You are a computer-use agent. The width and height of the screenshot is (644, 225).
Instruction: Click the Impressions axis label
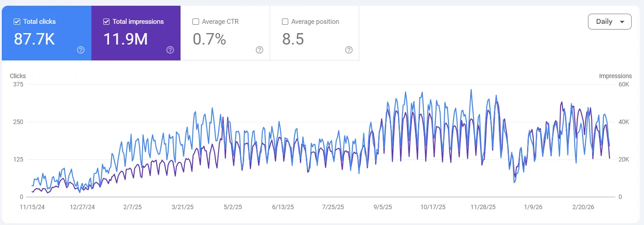click(615, 76)
